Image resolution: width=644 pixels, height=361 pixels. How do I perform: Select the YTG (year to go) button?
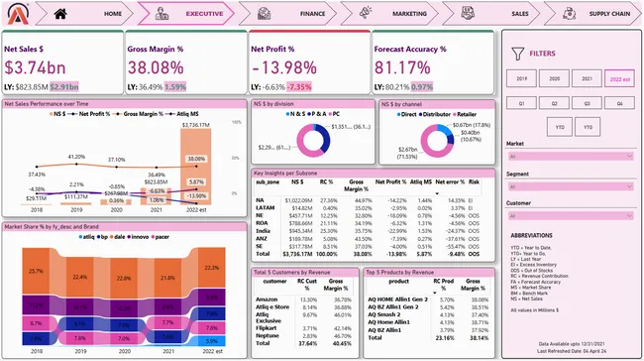[588, 127]
